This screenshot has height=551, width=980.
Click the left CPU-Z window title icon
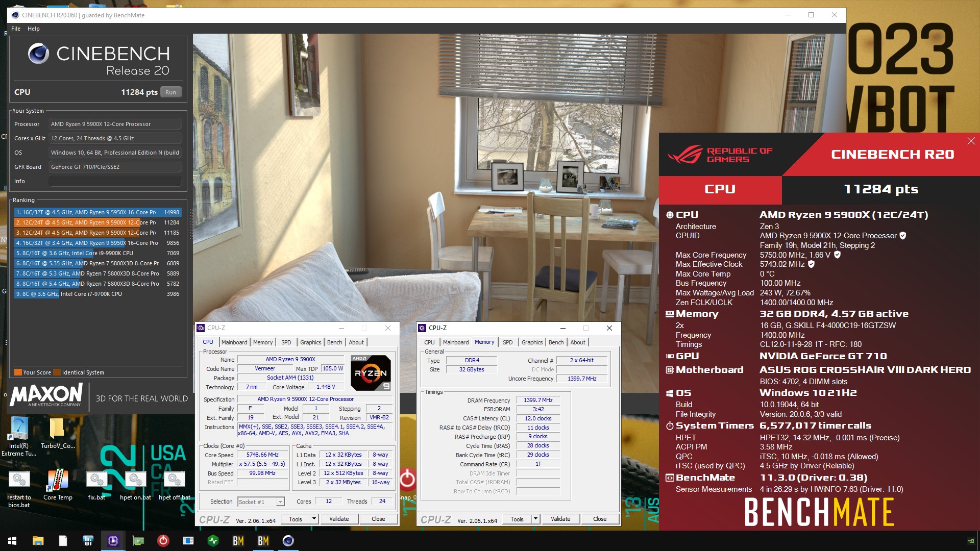(201, 328)
